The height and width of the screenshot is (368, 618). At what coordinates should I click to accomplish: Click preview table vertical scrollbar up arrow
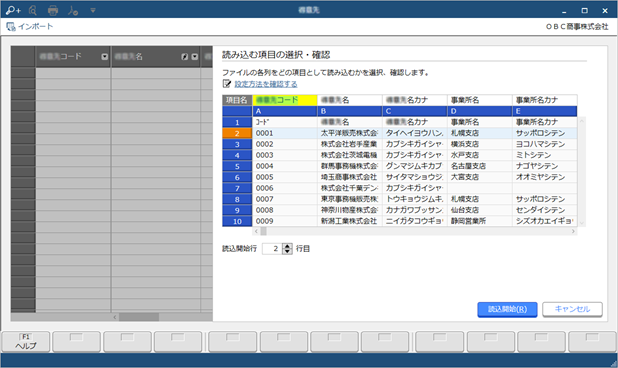click(581, 121)
